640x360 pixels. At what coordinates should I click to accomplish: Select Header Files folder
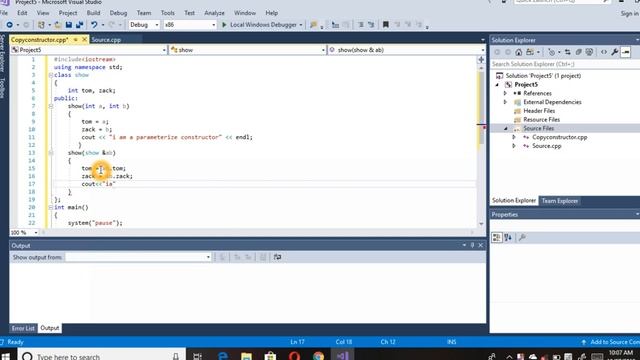pos(539,111)
